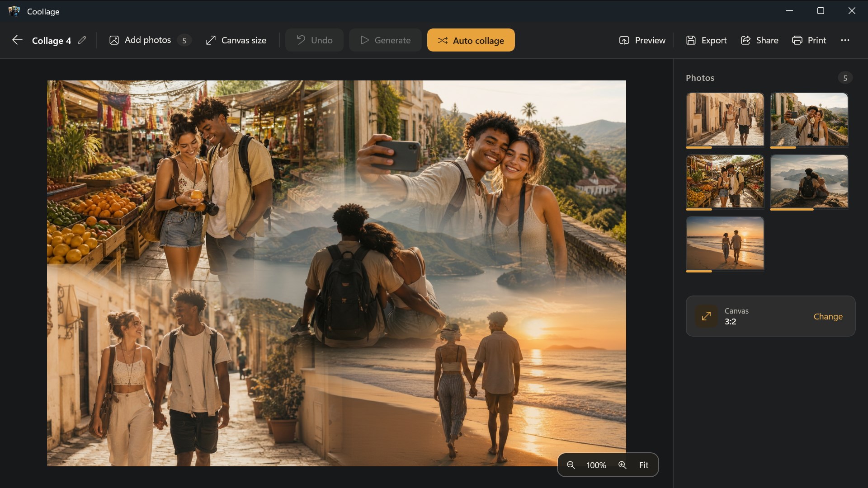Select the fruit market thumbnail
The height and width of the screenshot is (488, 868).
click(725, 181)
